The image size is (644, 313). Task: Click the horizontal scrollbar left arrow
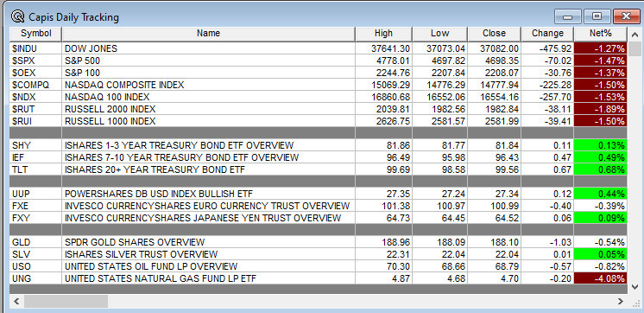(17, 302)
